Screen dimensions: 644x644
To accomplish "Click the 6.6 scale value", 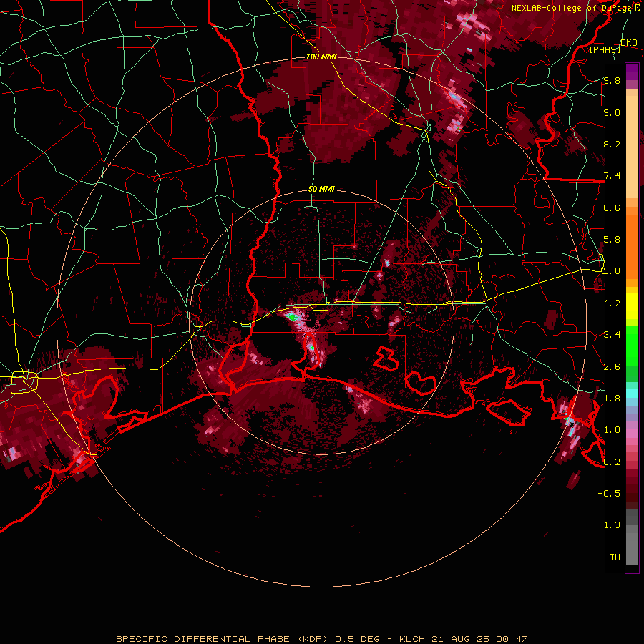I will click(x=612, y=208).
